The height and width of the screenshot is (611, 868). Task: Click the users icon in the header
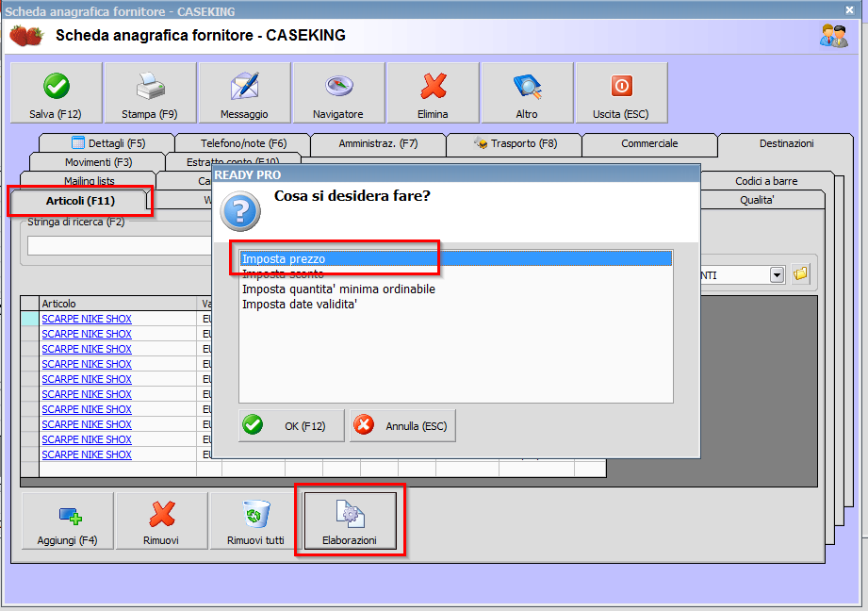point(834,36)
